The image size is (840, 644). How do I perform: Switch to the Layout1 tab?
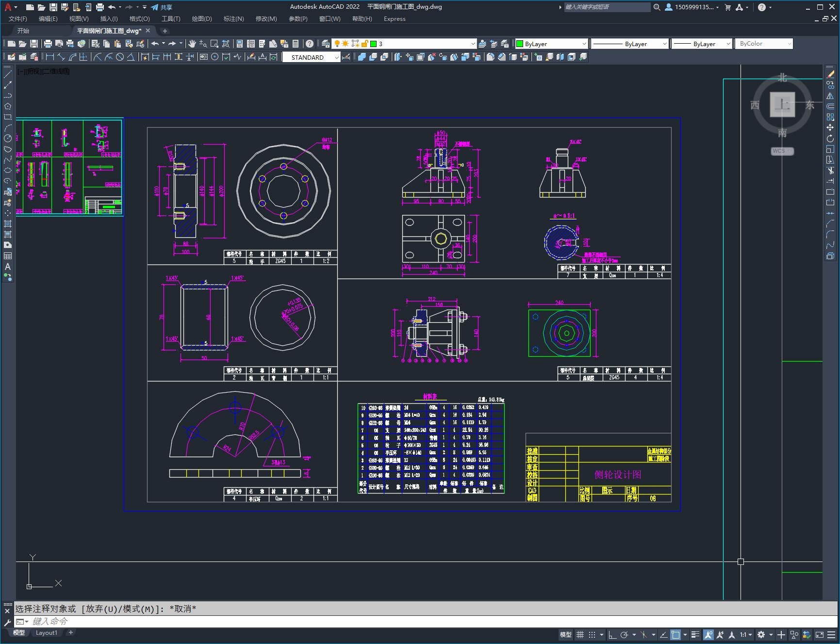pos(47,633)
